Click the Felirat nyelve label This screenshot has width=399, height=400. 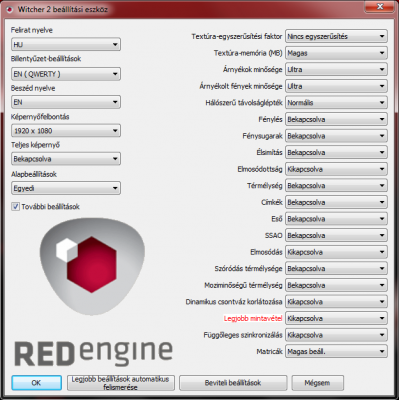click(32, 30)
